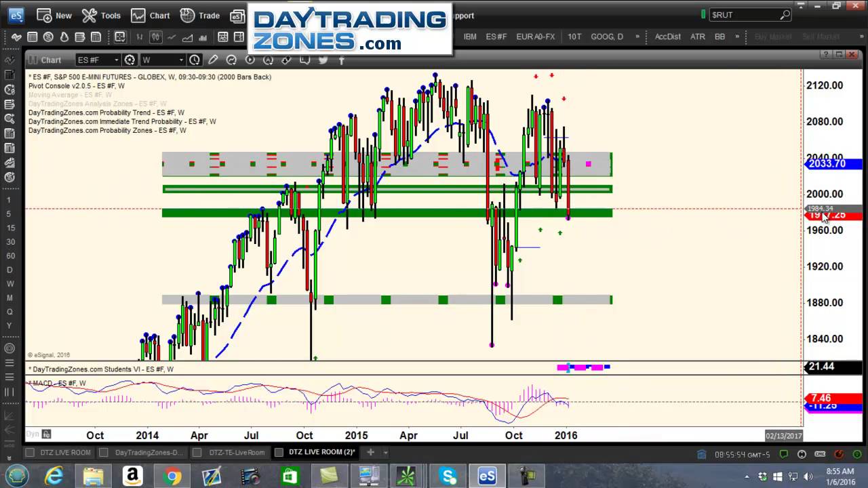Select the bar chart type icon
Screen dimensions: 868x488
(140, 37)
